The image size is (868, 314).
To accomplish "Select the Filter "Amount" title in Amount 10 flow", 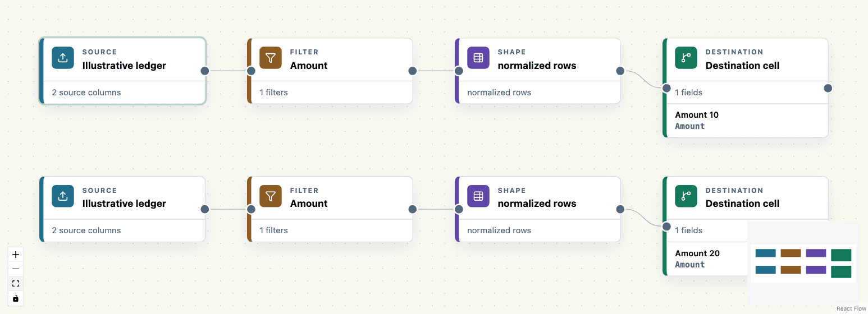I will point(309,66).
